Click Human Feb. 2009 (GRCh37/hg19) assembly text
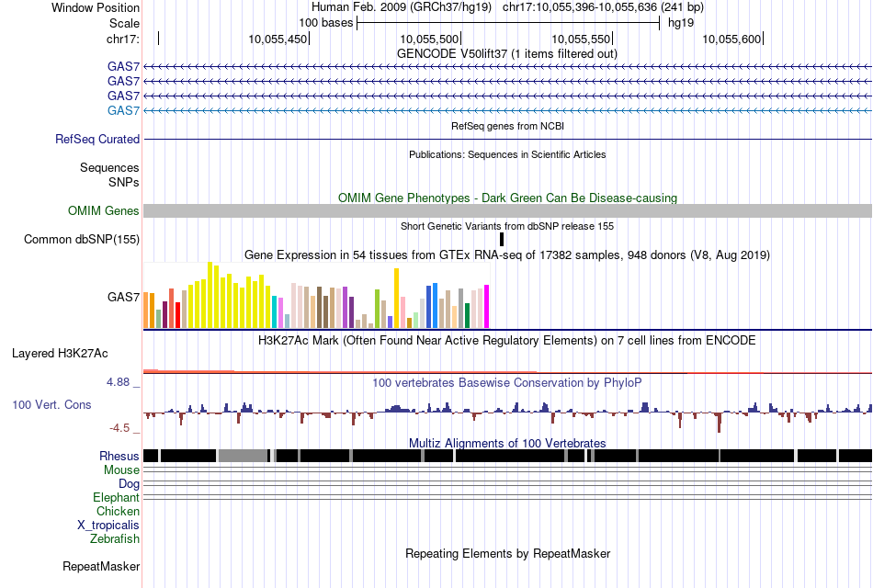The width and height of the screenshot is (873, 588). (x=402, y=7)
